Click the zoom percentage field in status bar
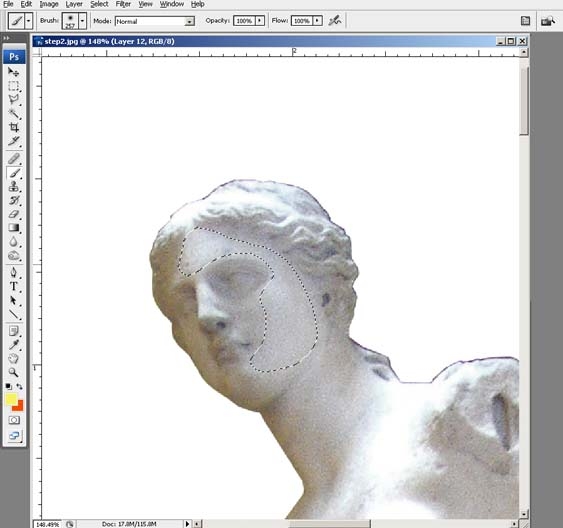 pos(47,524)
